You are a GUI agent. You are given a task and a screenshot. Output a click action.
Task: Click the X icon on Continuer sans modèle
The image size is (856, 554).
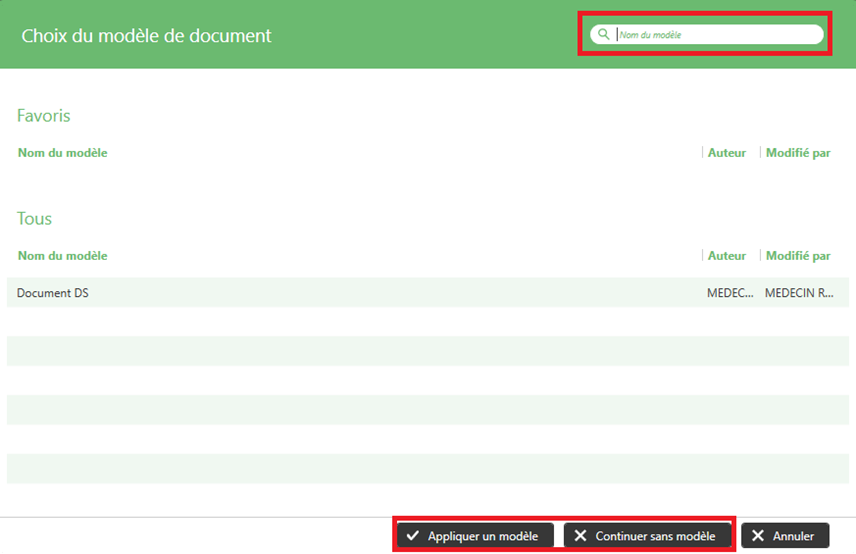[580, 536]
